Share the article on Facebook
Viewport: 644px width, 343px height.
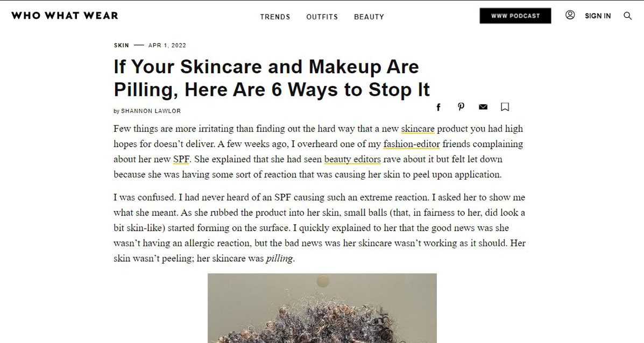coord(438,107)
